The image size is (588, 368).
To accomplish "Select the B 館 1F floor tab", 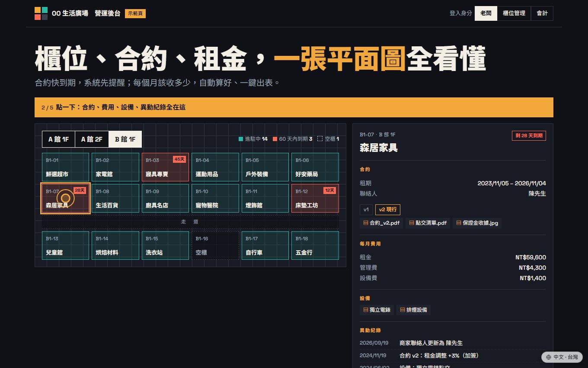I will 125,139.
